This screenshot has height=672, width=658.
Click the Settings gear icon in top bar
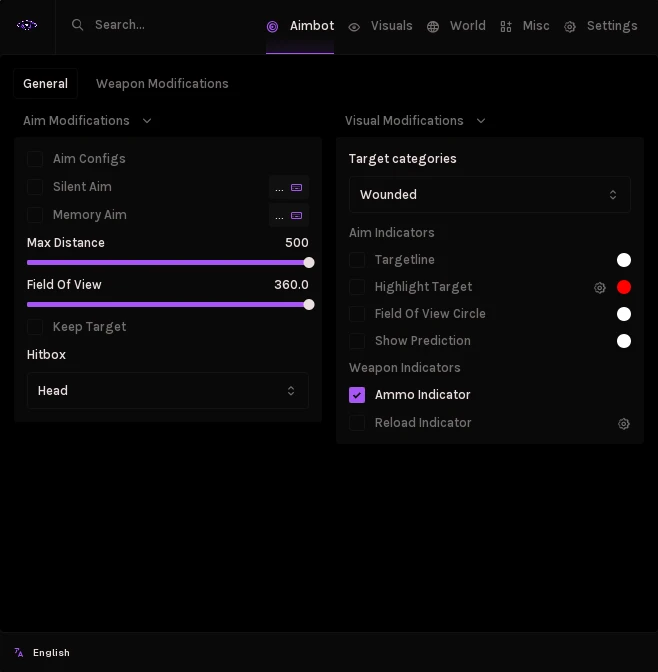[570, 27]
